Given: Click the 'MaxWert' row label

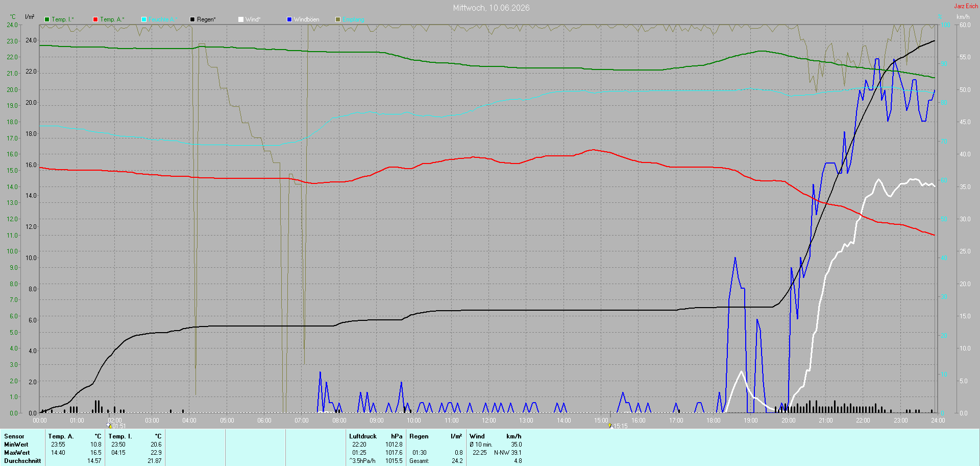Looking at the screenshot, I should (17, 453).
